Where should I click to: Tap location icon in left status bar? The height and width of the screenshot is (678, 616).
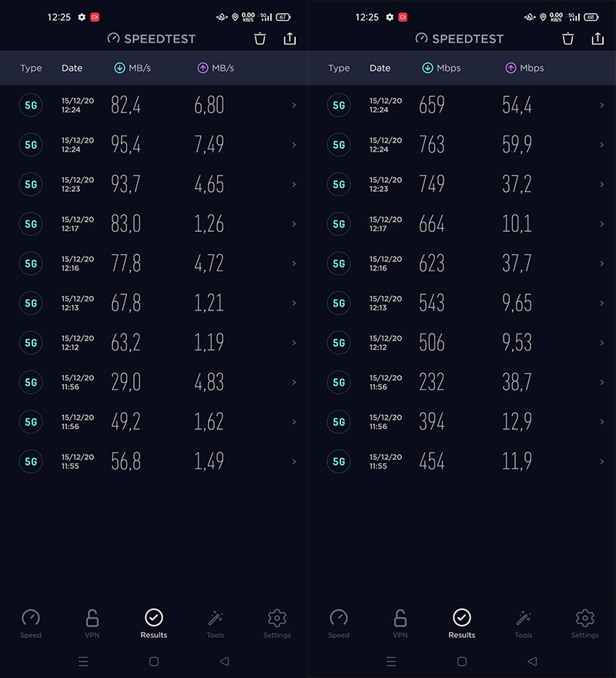[235, 17]
